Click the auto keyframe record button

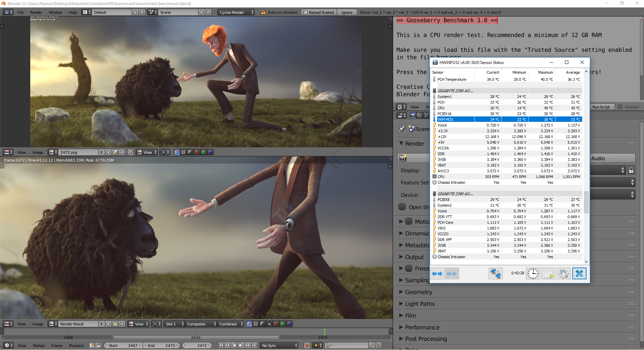307,345
